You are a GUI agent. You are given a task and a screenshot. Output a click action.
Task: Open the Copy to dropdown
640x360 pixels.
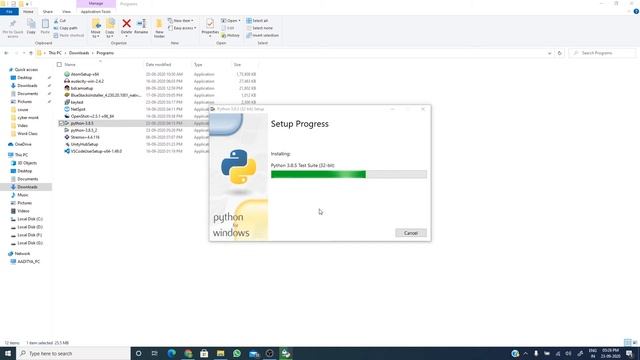pyautogui.click(x=110, y=29)
